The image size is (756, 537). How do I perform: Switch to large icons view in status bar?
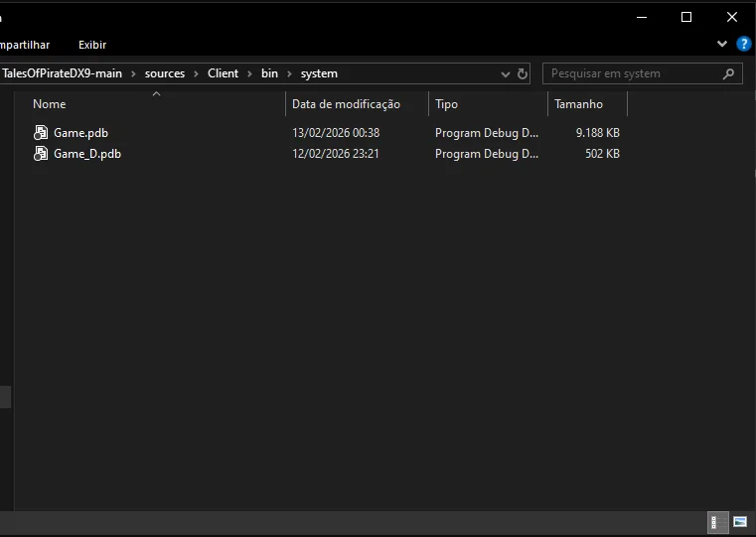(x=739, y=521)
